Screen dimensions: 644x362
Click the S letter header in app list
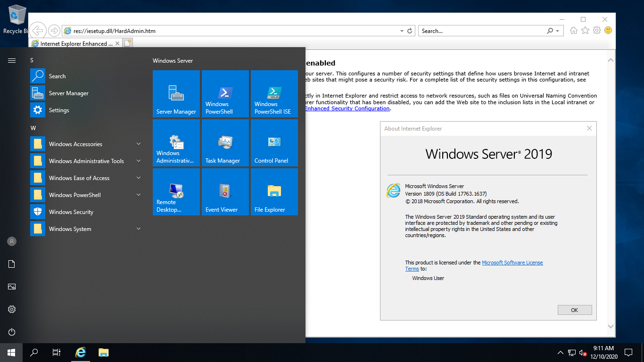tap(32, 60)
